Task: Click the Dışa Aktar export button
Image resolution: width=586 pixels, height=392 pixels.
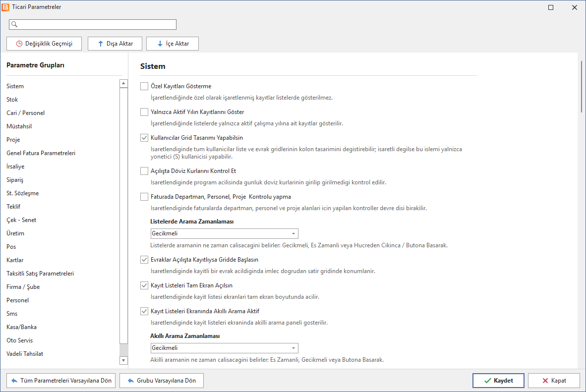Action: [115, 43]
